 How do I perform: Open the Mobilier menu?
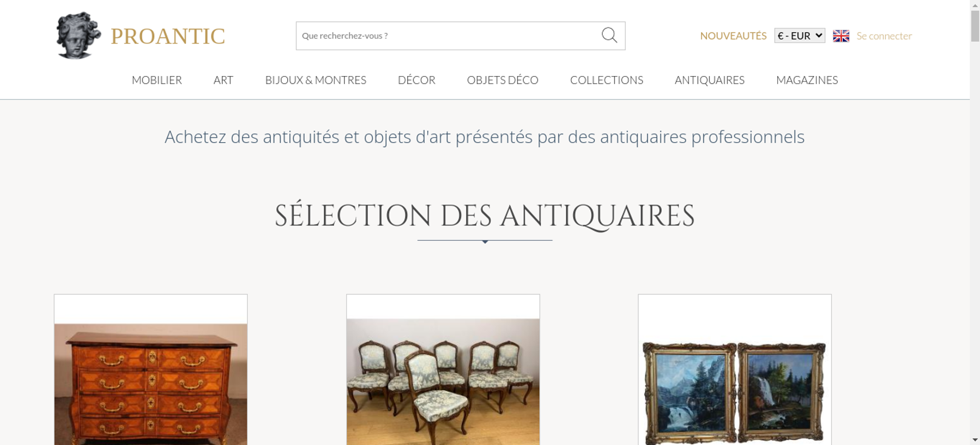157,80
